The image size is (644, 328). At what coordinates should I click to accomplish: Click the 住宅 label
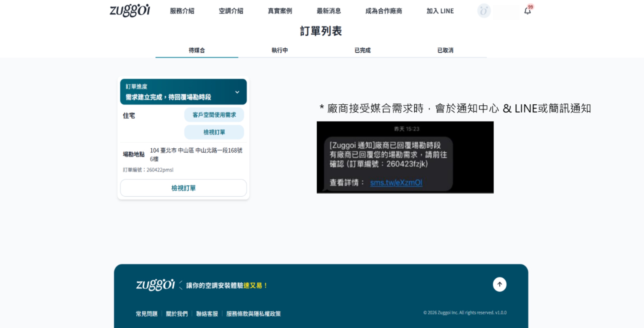(x=129, y=116)
